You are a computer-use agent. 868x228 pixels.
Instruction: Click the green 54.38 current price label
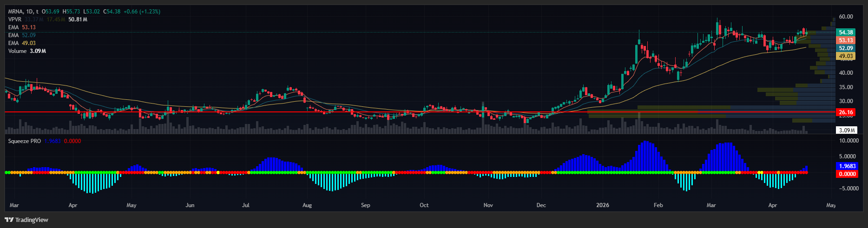pyautogui.click(x=846, y=33)
